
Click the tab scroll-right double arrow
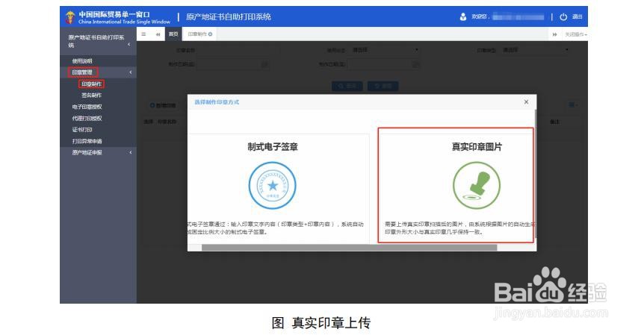point(554,34)
